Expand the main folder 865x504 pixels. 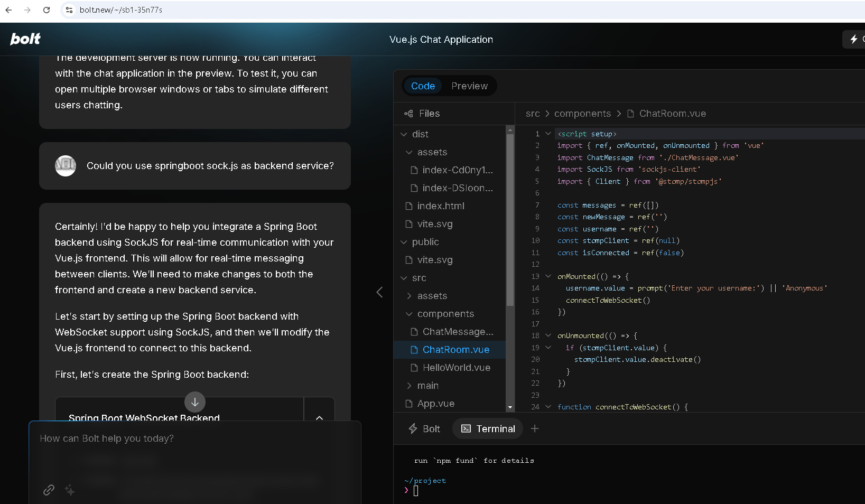coord(409,386)
